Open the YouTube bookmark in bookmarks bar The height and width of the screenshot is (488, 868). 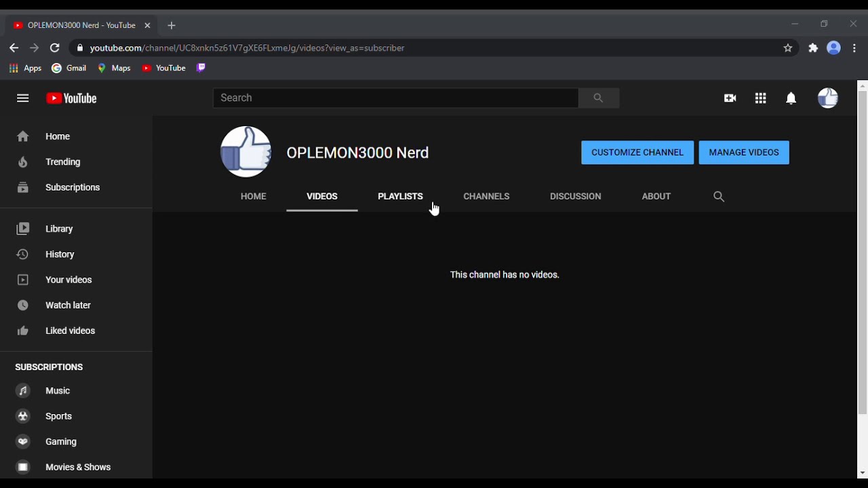click(x=163, y=68)
